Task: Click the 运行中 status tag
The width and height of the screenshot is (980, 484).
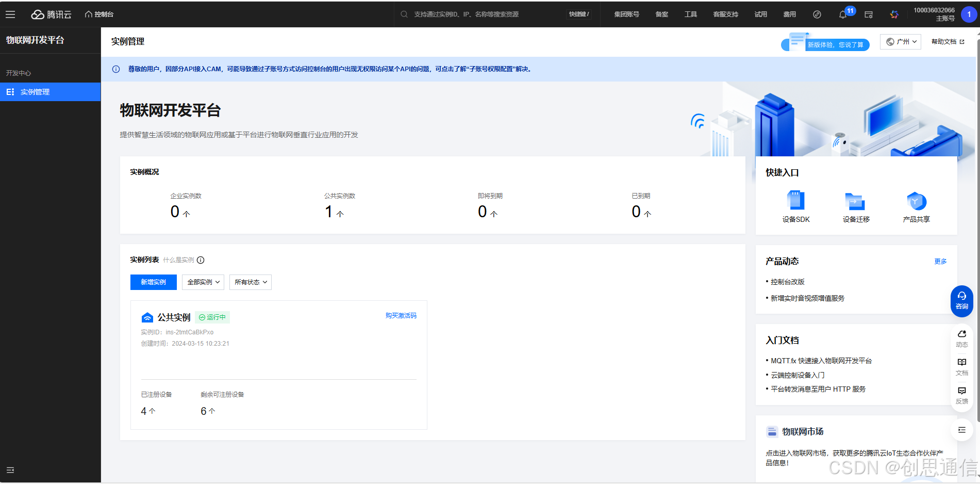Action: pos(212,317)
